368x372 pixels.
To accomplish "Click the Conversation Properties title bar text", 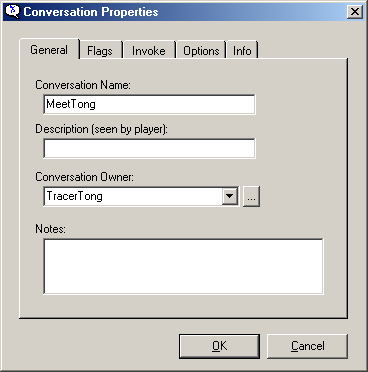I will point(91,12).
